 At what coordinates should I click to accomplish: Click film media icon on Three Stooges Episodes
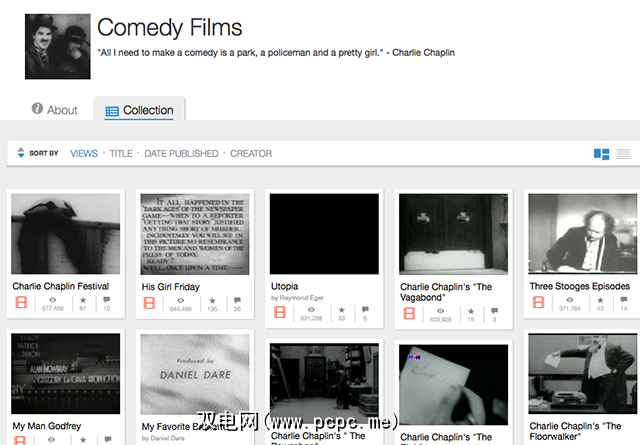coord(538,303)
